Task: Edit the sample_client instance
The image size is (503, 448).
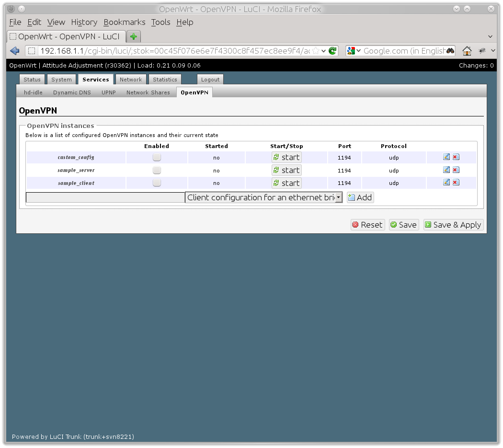Action: [446, 182]
